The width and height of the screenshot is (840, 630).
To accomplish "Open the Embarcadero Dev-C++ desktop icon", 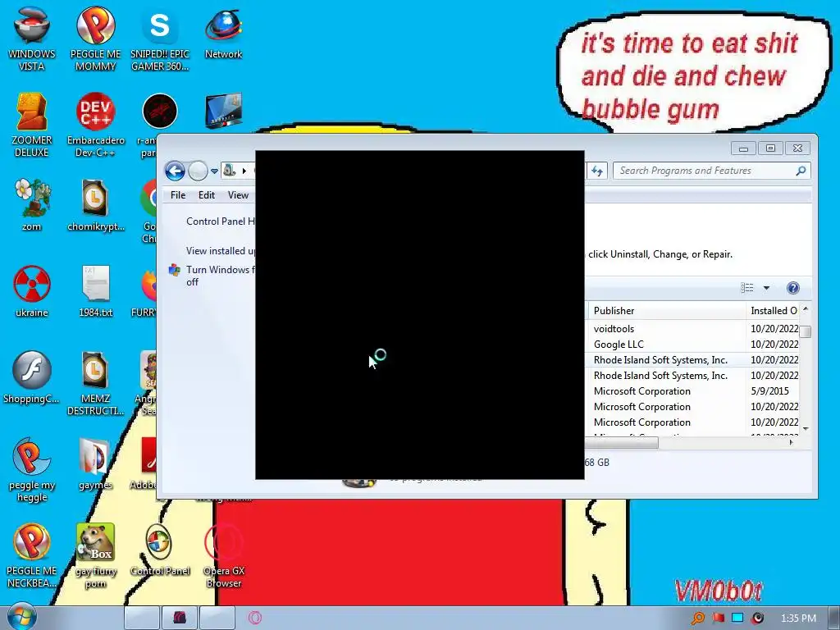I will pos(95,125).
